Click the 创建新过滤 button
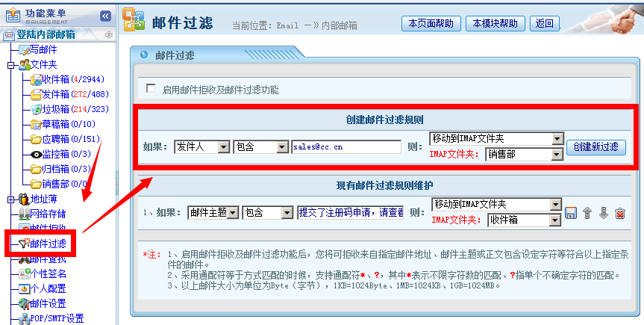Image resolution: width=644 pixels, height=325 pixels. (x=595, y=146)
